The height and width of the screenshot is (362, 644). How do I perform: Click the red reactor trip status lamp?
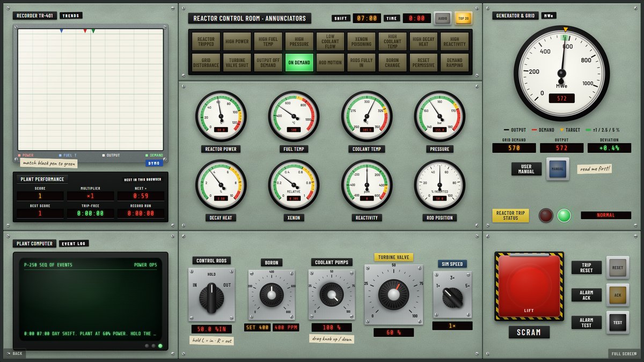pos(546,215)
